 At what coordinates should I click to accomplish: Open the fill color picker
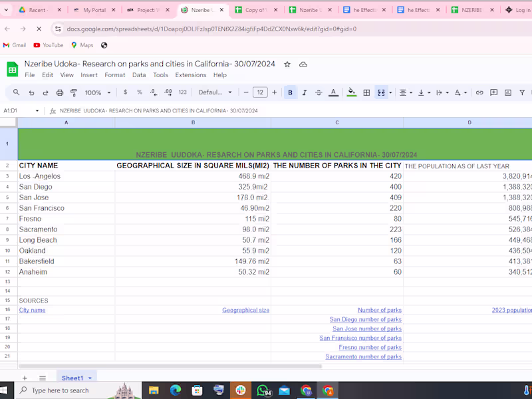[352, 92]
